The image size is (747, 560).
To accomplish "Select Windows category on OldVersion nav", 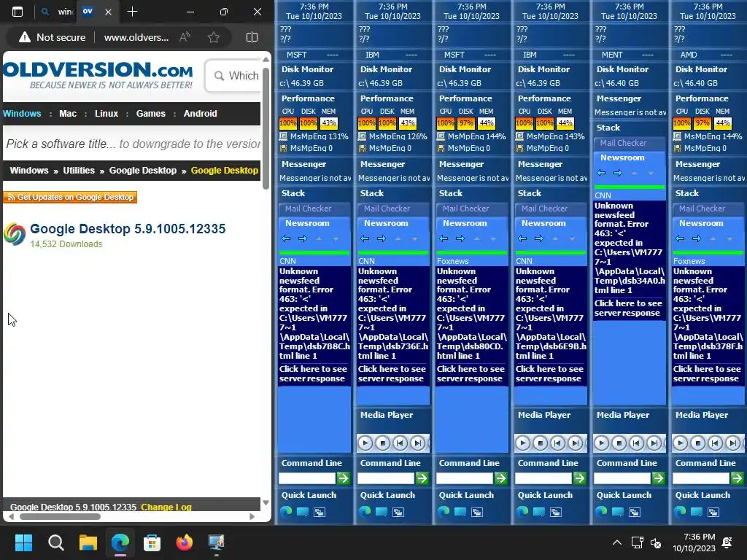I will tap(22, 113).
